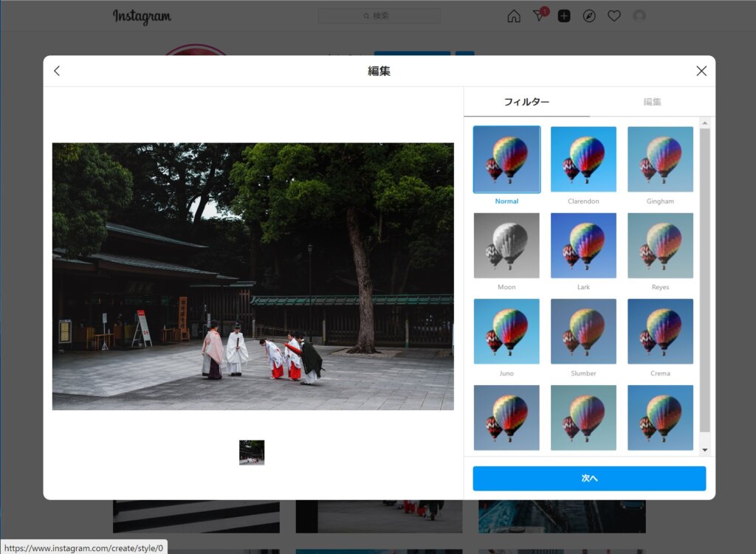Viewport: 756px width, 554px height.
Task: Apply the Slumber filter
Action: (x=583, y=331)
